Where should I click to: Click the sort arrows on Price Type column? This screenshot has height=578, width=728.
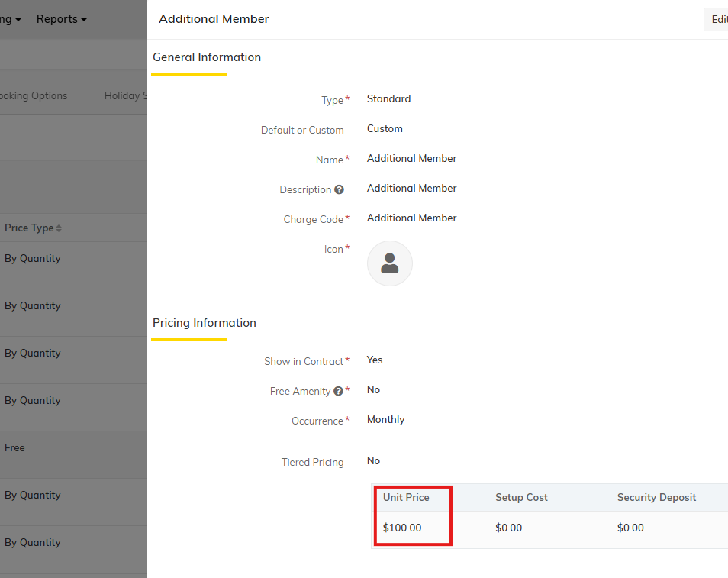click(59, 228)
